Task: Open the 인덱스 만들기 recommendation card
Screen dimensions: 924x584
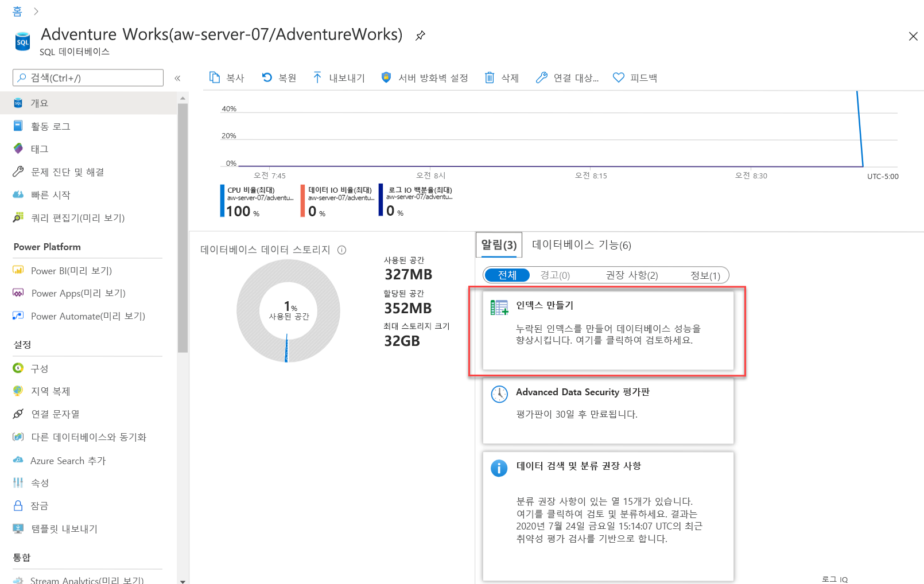Action: [608, 330]
